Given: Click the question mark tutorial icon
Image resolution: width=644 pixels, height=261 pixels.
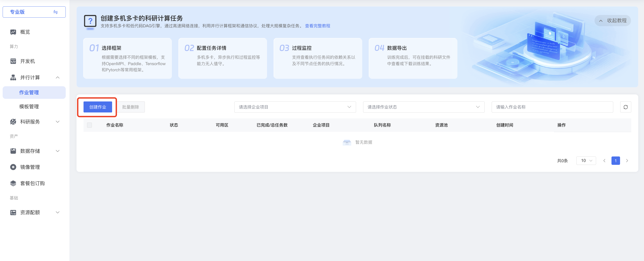Looking at the screenshot, I should coord(90,22).
